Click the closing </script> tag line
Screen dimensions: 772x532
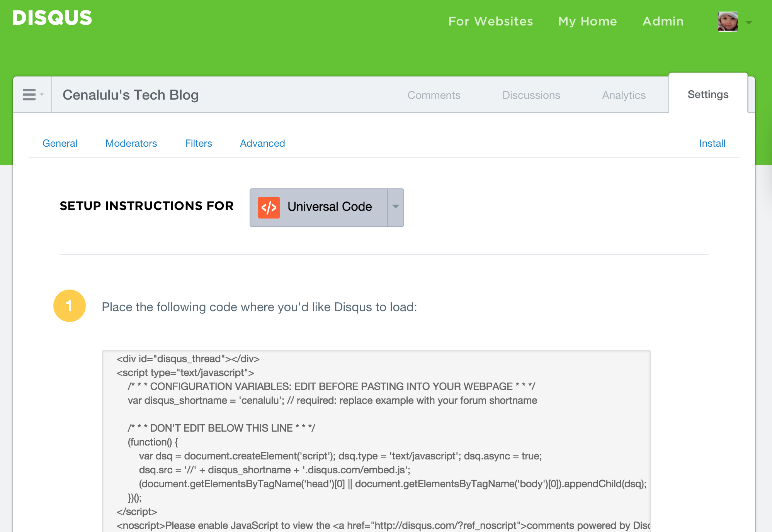coord(137,512)
